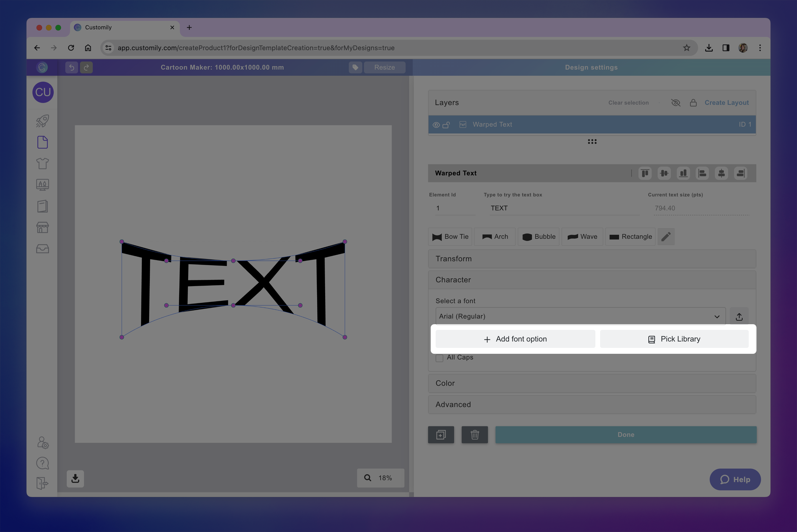Select the rocket launch icon in the sidebar
Viewport: 797px width, 532px height.
[x=42, y=121]
